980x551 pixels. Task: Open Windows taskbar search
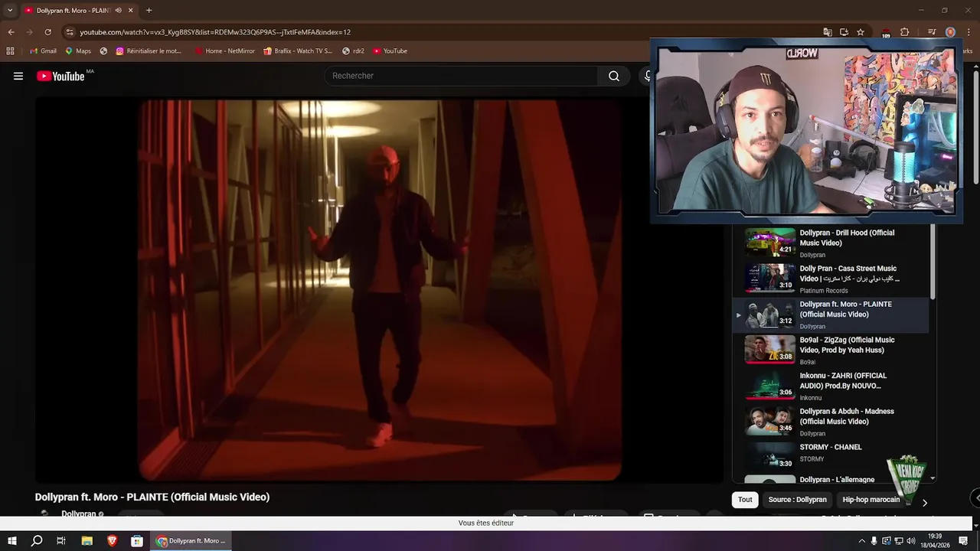pos(37,541)
